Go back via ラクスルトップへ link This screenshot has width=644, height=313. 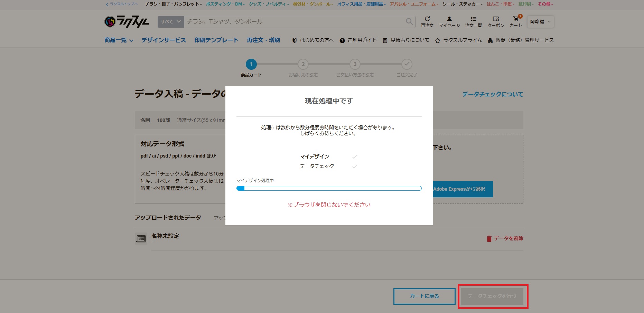click(122, 4)
